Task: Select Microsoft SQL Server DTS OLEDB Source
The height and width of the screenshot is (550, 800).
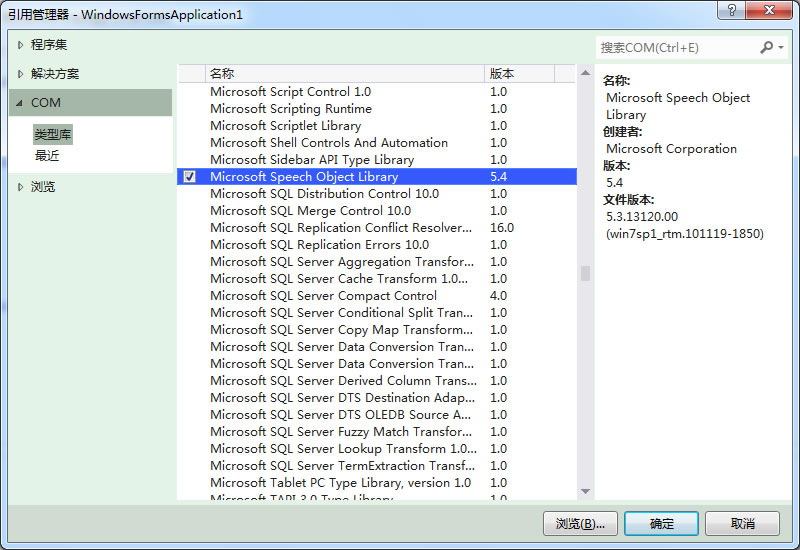Action: (377, 415)
